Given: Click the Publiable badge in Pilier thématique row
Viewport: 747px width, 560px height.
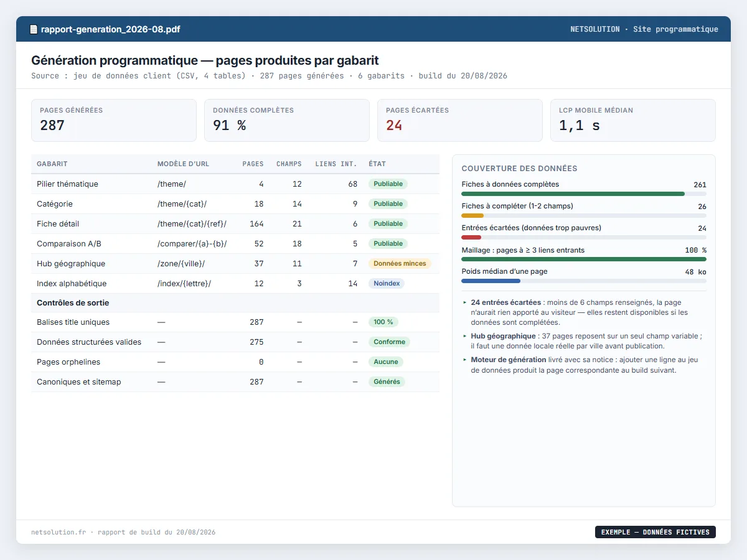Looking at the screenshot, I should (388, 184).
